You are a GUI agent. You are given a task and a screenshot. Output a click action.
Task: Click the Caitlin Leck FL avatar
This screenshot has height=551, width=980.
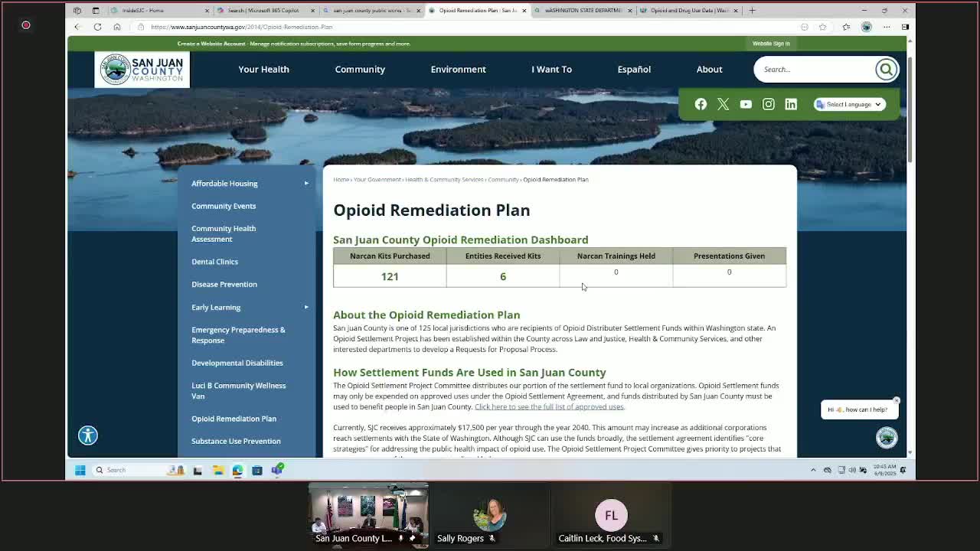click(x=611, y=516)
